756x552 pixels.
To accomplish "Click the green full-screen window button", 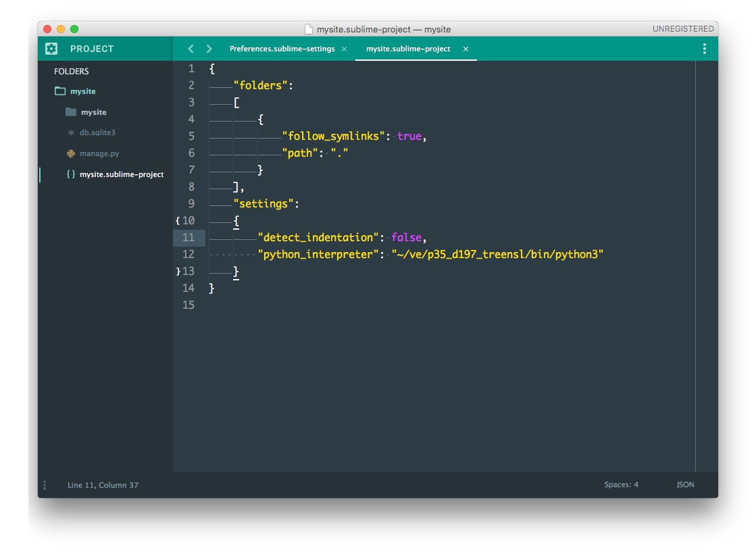I will pos(74,29).
